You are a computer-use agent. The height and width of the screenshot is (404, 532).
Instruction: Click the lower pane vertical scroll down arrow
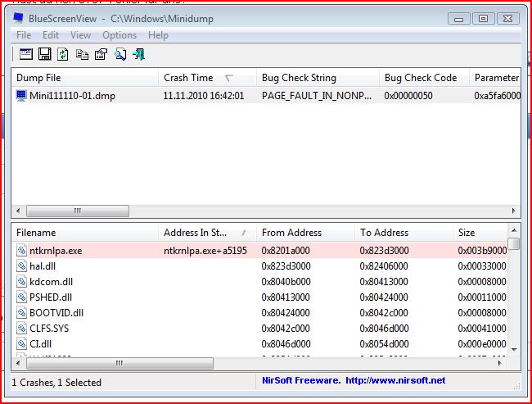pos(514,350)
